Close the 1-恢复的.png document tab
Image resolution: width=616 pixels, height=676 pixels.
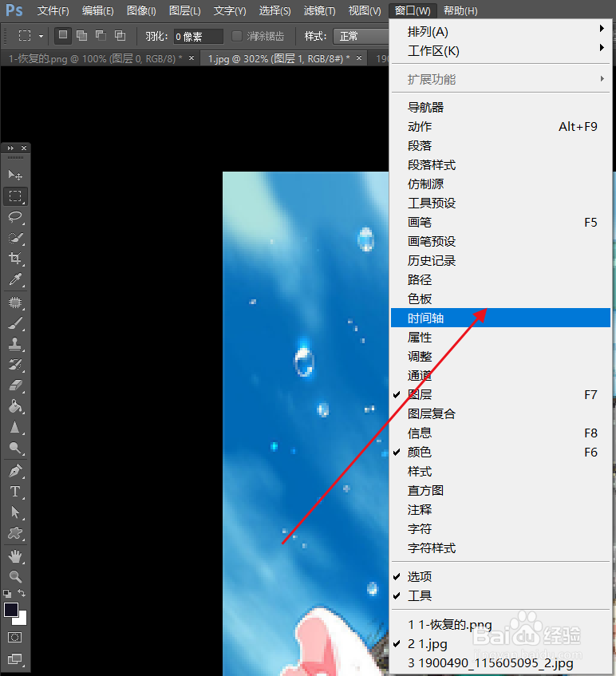(x=192, y=57)
